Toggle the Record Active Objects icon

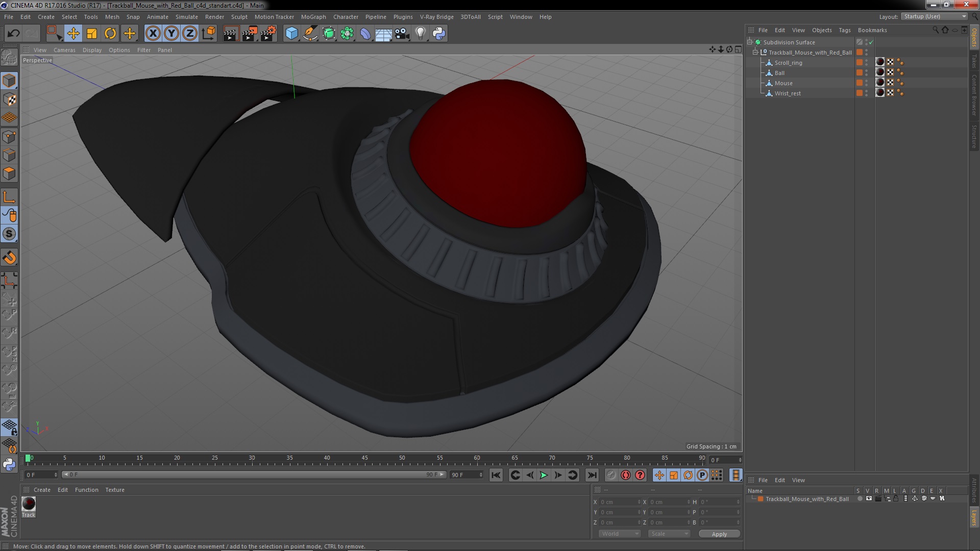[611, 475]
